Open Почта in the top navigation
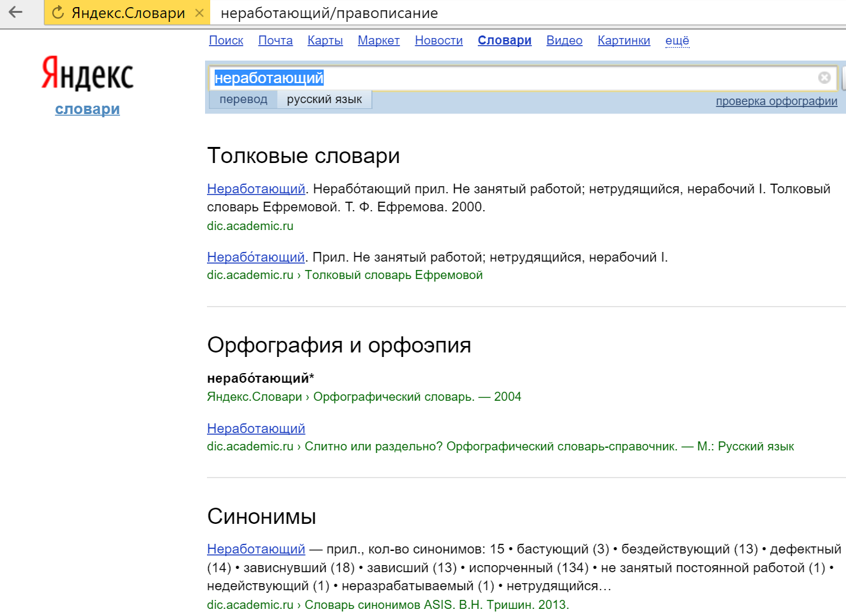Viewport: 846px width, 616px height. tap(275, 41)
